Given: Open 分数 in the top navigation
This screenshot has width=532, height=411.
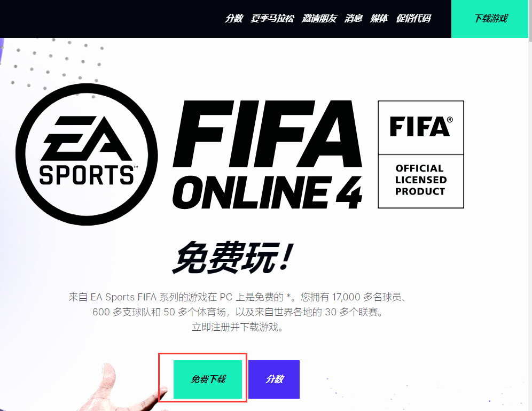Looking at the screenshot, I should click(234, 18).
